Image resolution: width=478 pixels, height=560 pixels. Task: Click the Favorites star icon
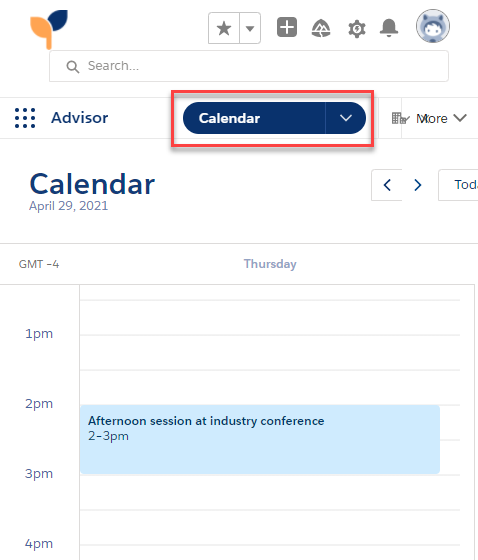pos(224,28)
